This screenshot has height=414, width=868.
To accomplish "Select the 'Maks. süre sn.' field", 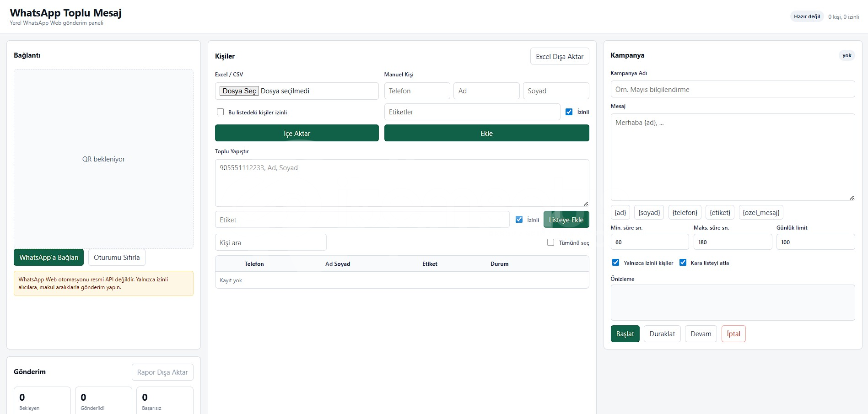I will pyautogui.click(x=733, y=242).
